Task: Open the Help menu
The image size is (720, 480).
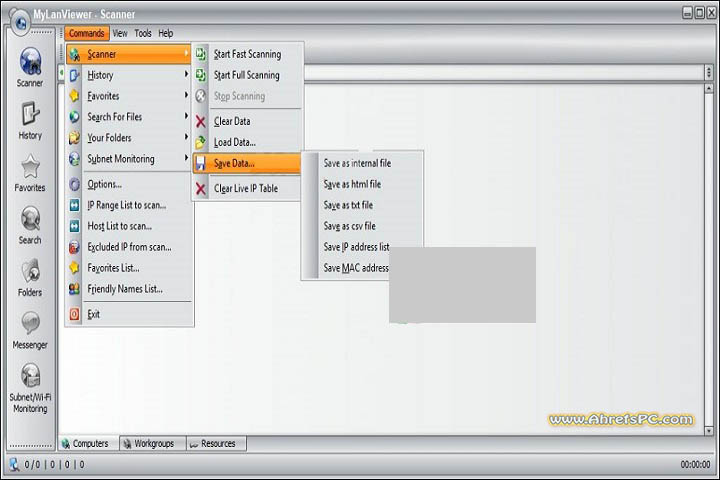Action: tap(166, 33)
